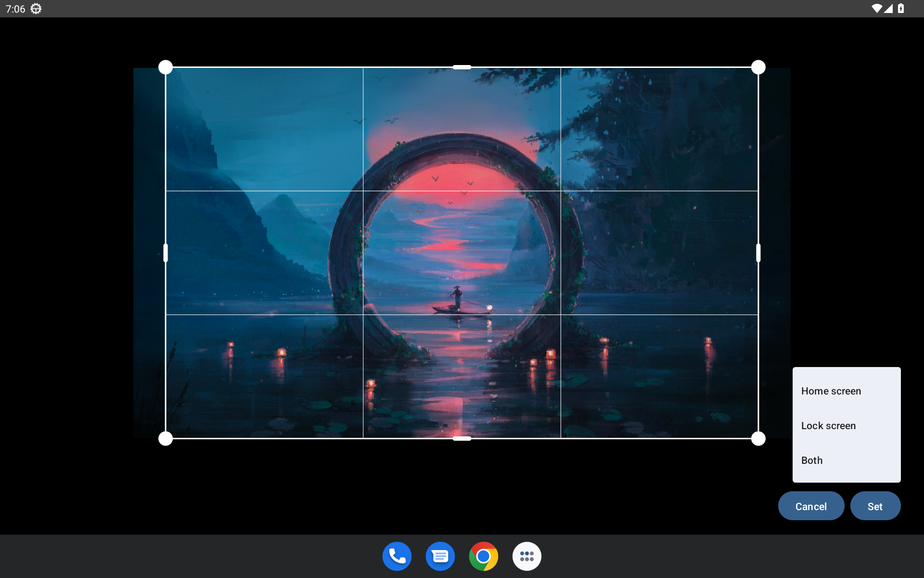Tap the battery status icon
924x578 pixels.
pos(901,9)
